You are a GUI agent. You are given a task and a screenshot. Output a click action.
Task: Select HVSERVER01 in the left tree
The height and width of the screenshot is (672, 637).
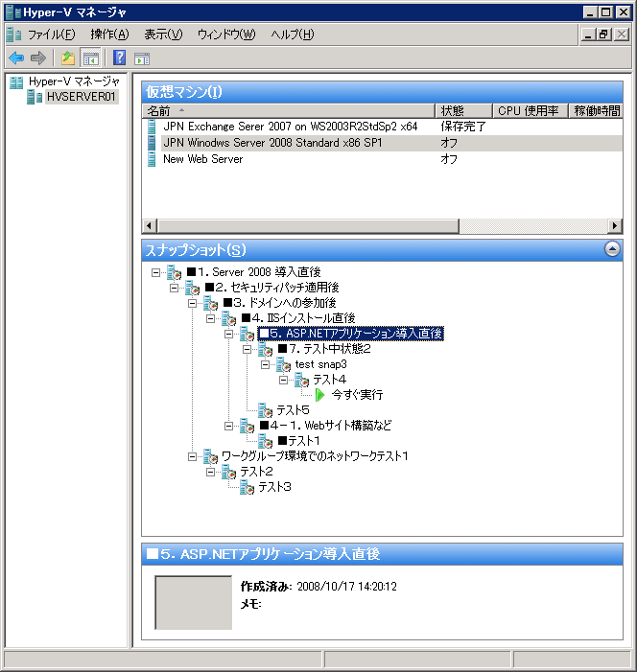(82, 97)
